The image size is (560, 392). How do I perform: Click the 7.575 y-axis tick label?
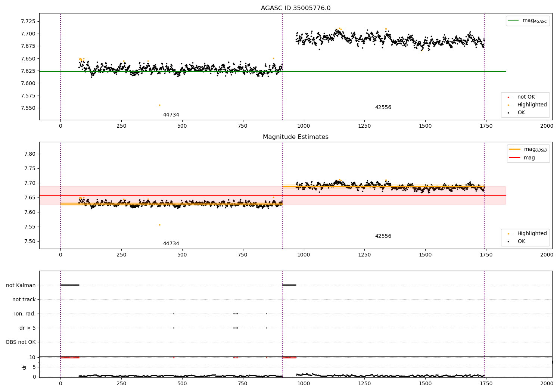(x=28, y=96)
